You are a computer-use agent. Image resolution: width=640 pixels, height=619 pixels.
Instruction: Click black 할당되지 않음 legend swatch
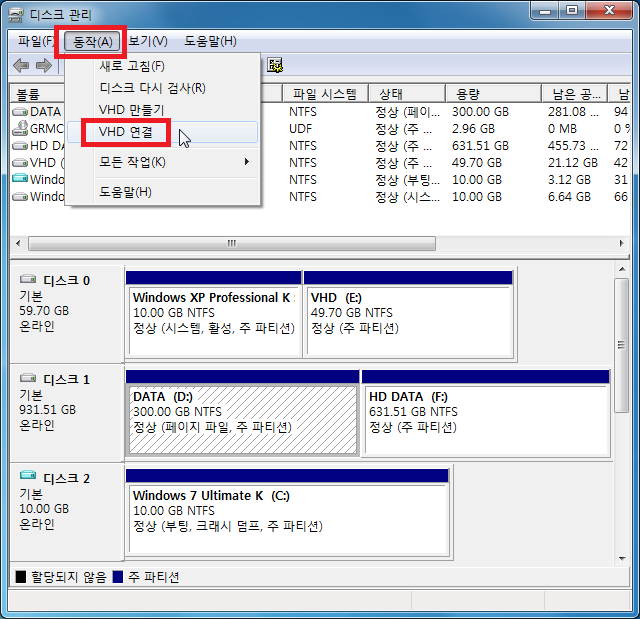[20, 577]
